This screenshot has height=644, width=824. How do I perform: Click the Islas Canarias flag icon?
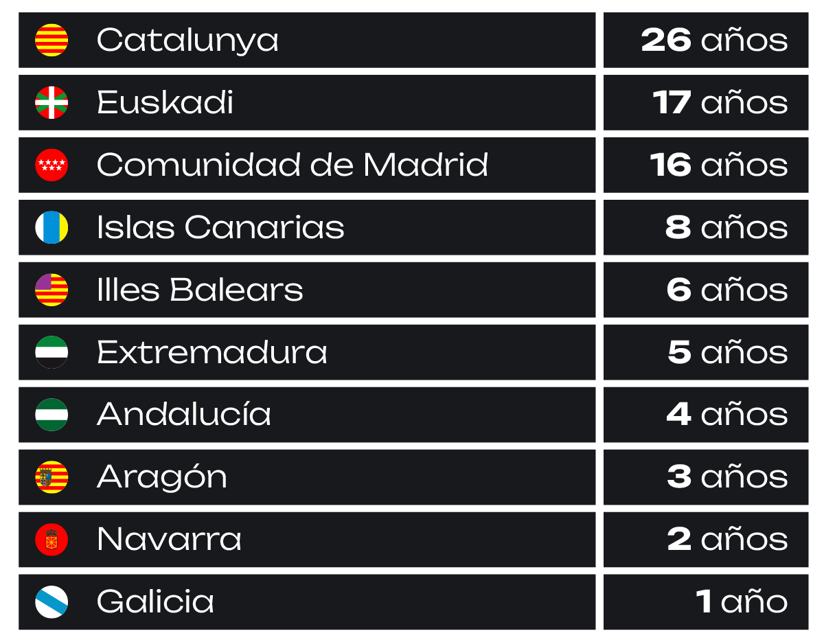[51, 227]
